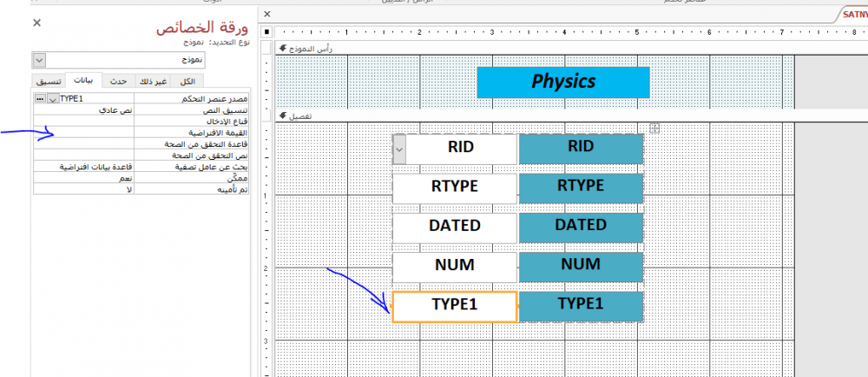Image resolution: width=868 pixels, height=377 pixels.
Task: Select the نص التحقق من الصحة property name
Action: pos(192,155)
